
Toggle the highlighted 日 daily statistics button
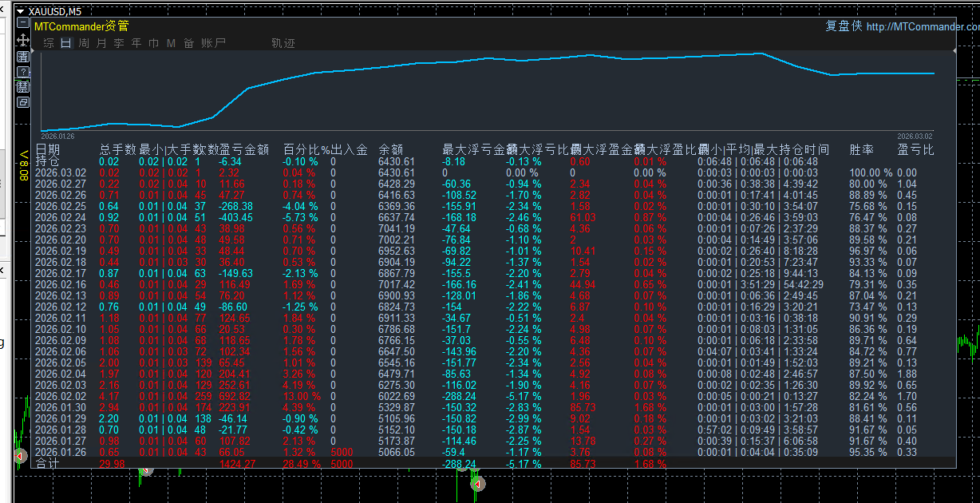coord(65,42)
